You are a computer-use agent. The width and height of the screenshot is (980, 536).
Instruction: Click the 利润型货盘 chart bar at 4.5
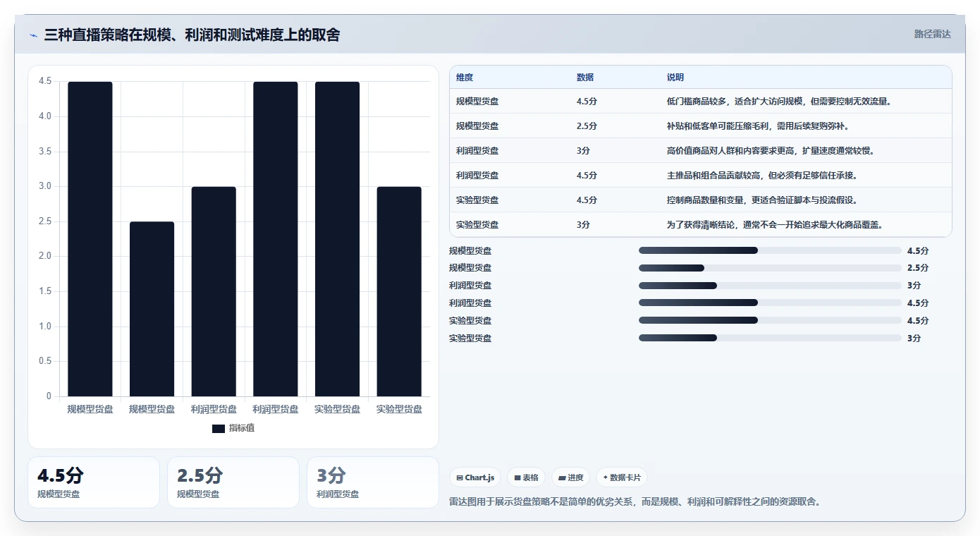pyautogui.click(x=276, y=239)
